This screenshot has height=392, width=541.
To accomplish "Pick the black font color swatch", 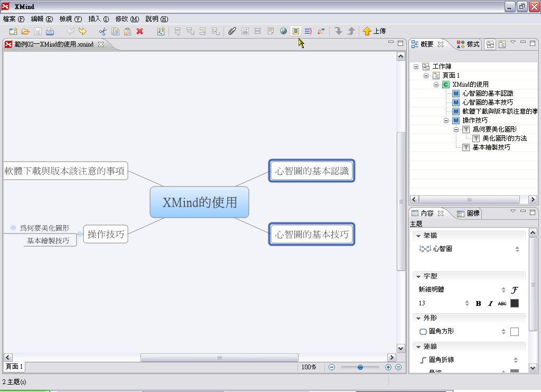I will pos(515,303).
